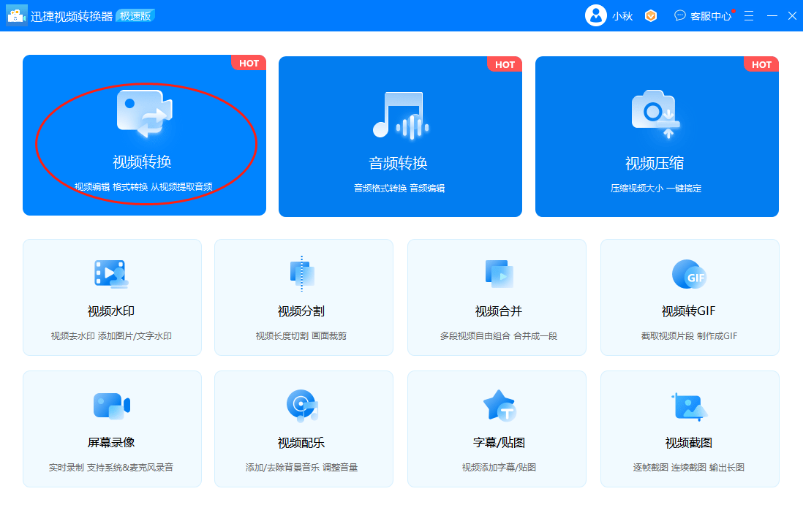This screenshot has width=803, height=532.
Task: Click the 视频转换 title text
Action: click(x=143, y=161)
